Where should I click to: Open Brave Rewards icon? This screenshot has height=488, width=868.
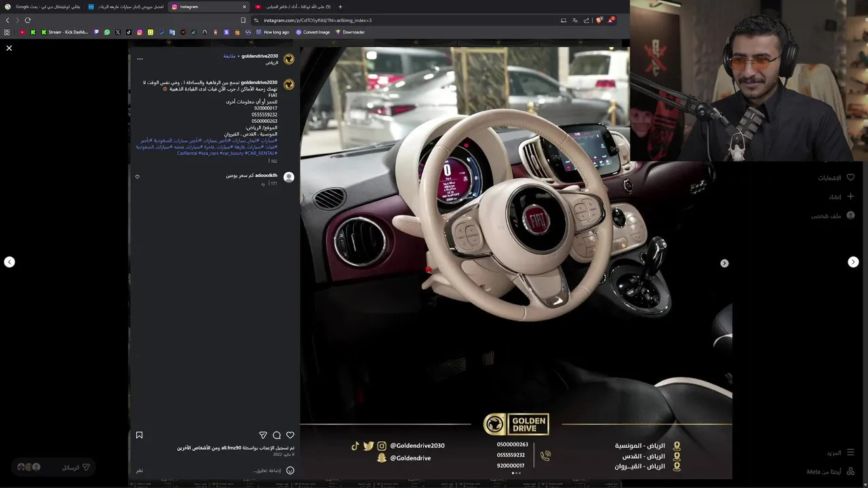click(x=610, y=20)
